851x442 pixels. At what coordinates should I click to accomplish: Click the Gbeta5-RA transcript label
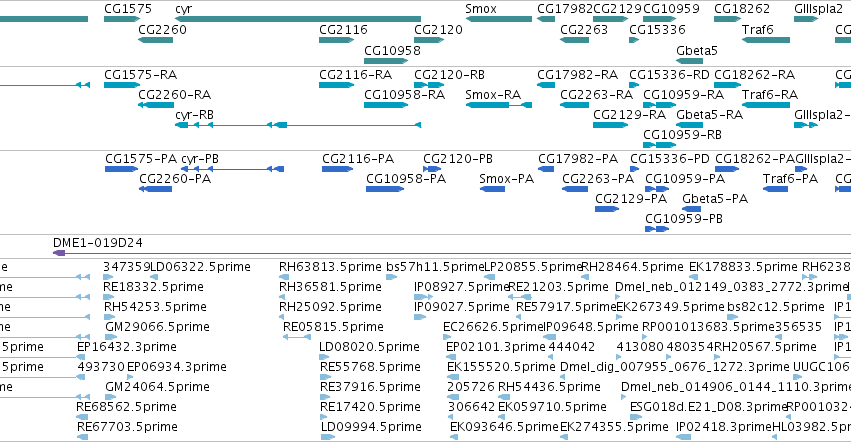click(709, 115)
